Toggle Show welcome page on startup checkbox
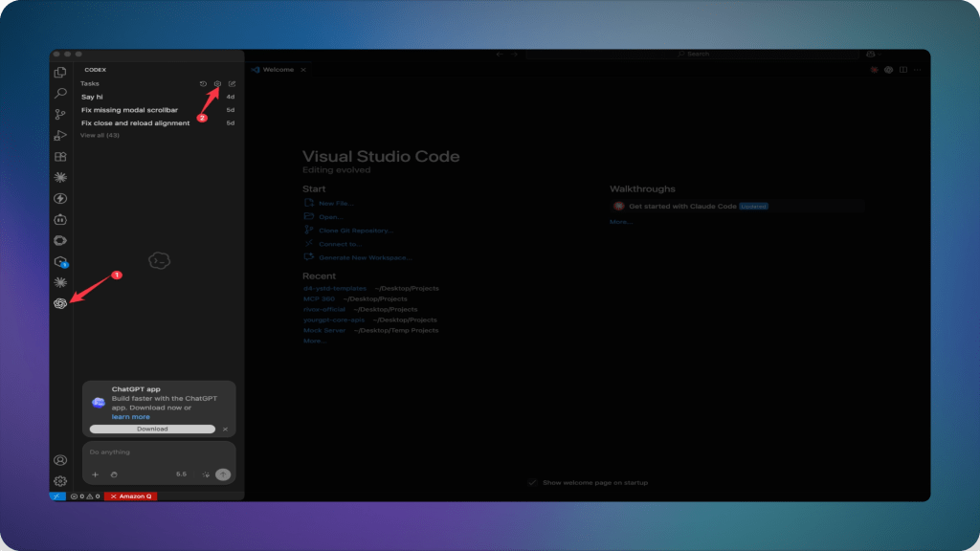Image resolution: width=980 pixels, height=551 pixels. pos(532,483)
